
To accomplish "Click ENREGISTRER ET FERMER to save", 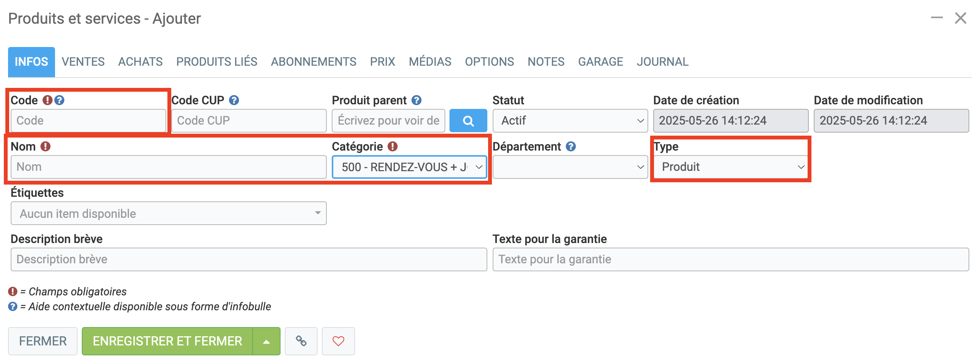I will click(167, 341).
